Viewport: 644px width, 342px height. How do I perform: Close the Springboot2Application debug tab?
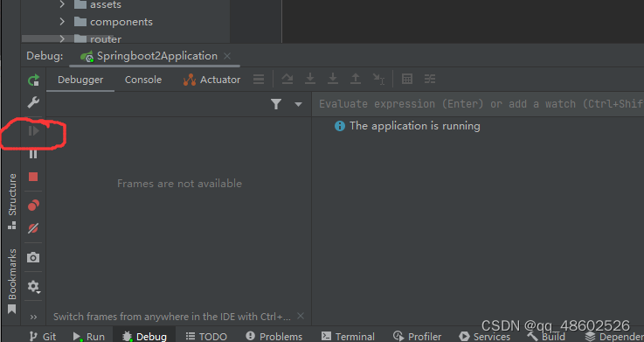(x=227, y=56)
